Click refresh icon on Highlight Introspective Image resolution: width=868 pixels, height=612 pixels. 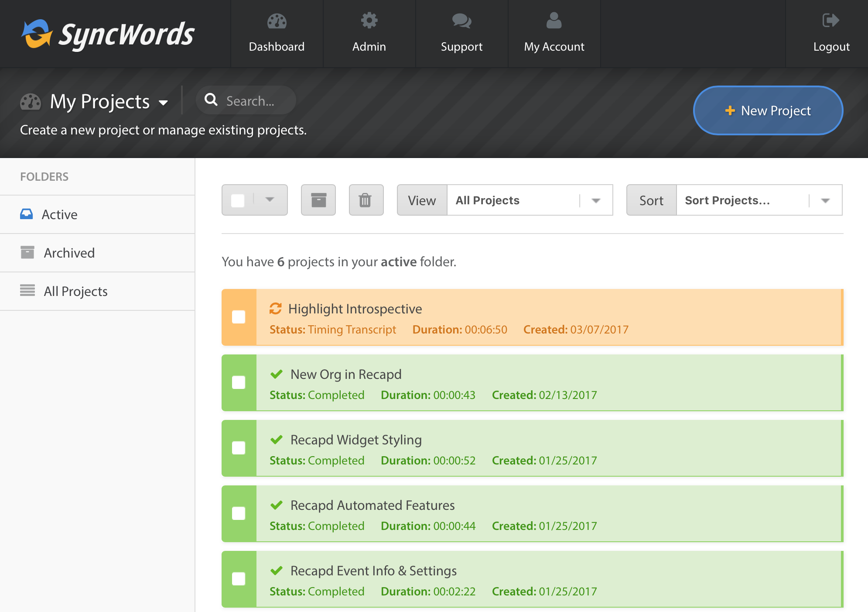pyautogui.click(x=276, y=309)
